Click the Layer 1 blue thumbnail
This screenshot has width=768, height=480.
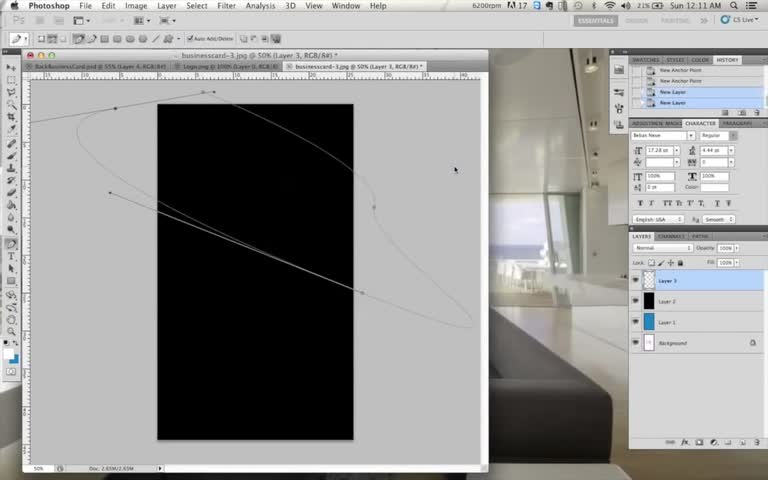(x=648, y=322)
